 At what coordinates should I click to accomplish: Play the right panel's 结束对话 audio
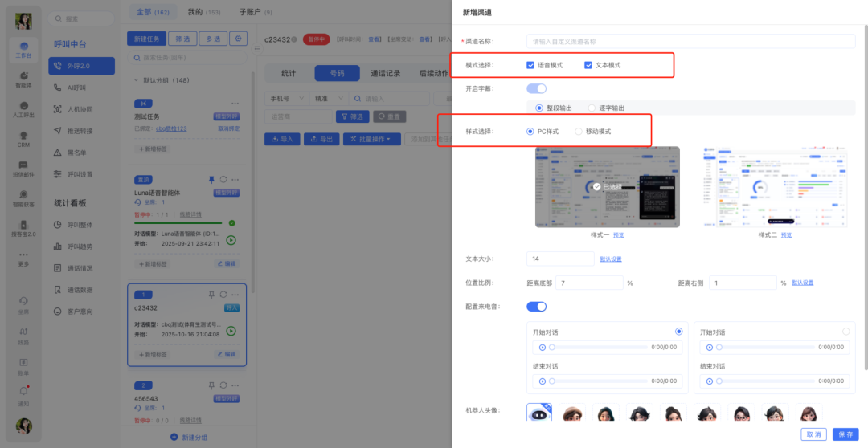pyautogui.click(x=710, y=381)
